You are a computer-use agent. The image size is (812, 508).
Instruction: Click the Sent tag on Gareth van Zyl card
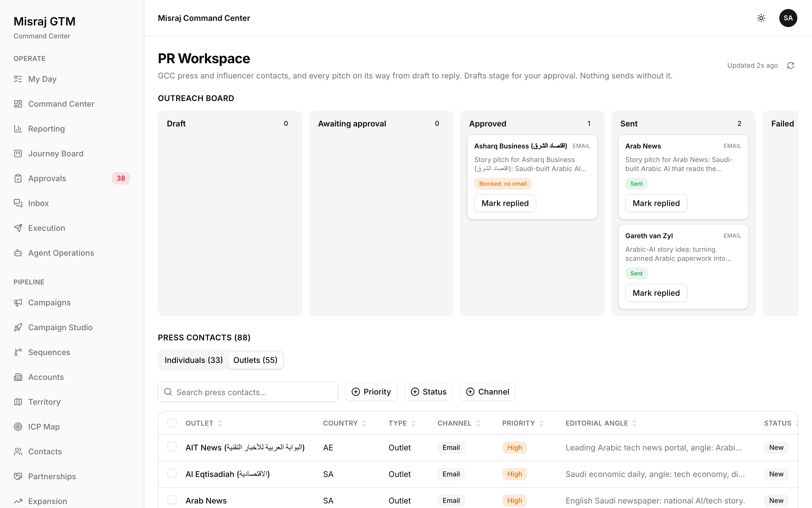(x=636, y=273)
